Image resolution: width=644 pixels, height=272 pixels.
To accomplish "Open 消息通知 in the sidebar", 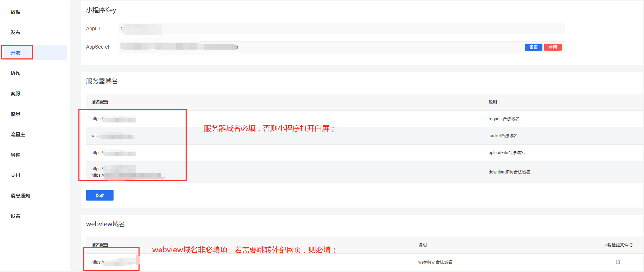I will [20, 196].
